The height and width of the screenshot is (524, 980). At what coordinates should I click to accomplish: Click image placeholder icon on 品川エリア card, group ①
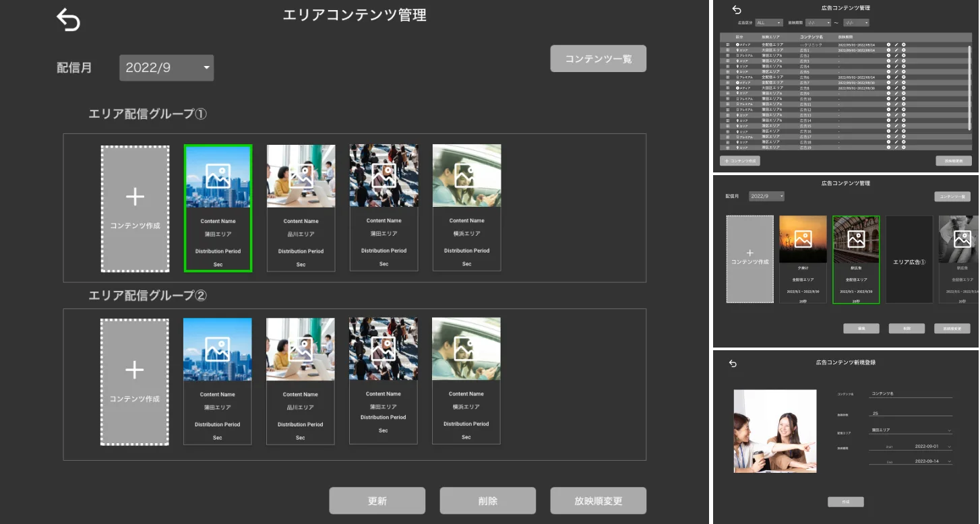point(301,176)
